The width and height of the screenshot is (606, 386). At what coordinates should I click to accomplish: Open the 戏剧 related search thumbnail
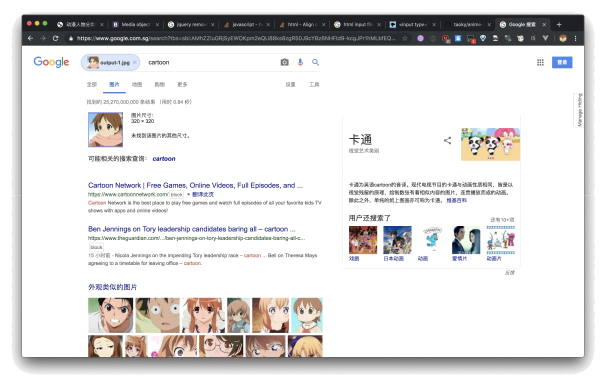pyautogui.click(x=363, y=240)
